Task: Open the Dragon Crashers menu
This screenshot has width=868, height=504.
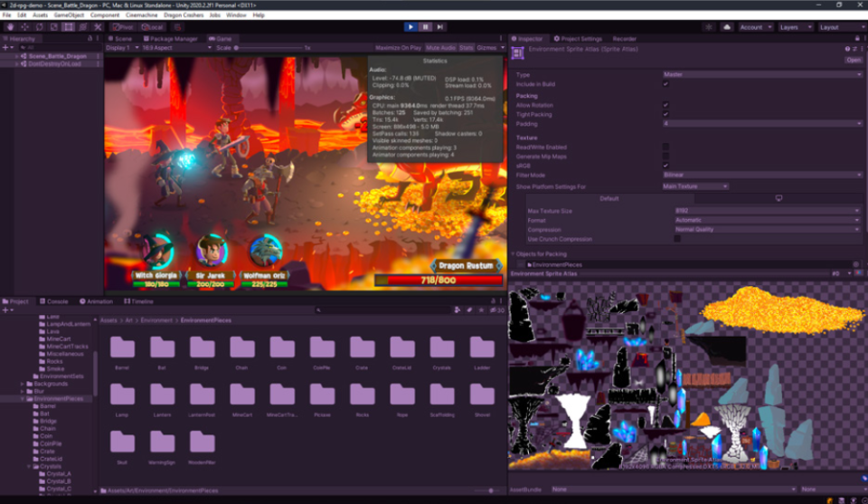Action: 184,15
